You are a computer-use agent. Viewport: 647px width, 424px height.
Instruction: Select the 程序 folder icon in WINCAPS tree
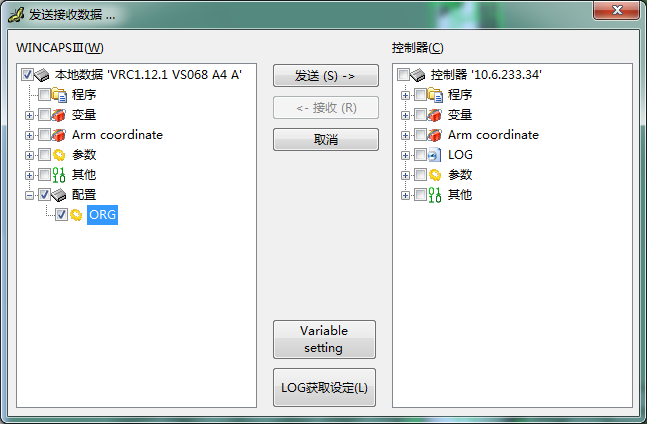pyautogui.click(x=59, y=95)
